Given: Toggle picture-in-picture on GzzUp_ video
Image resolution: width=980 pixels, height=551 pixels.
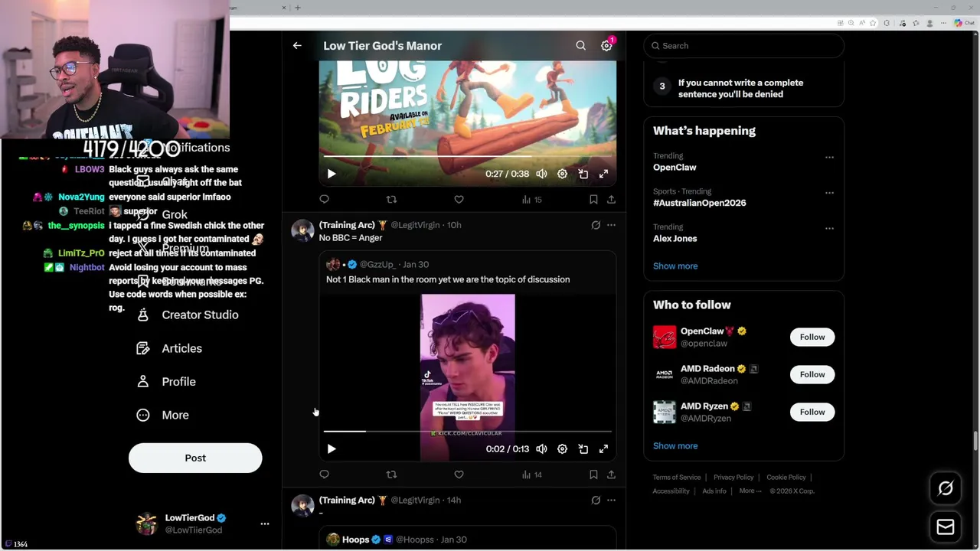Looking at the screenshot, I should [583, 449].
